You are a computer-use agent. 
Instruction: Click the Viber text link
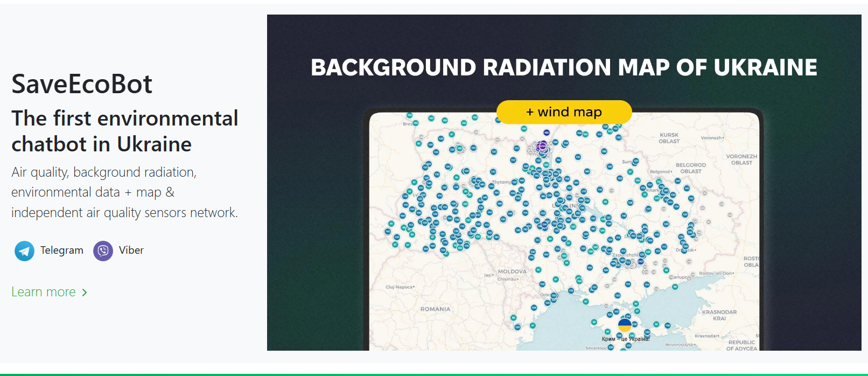(x=131, y=250)
